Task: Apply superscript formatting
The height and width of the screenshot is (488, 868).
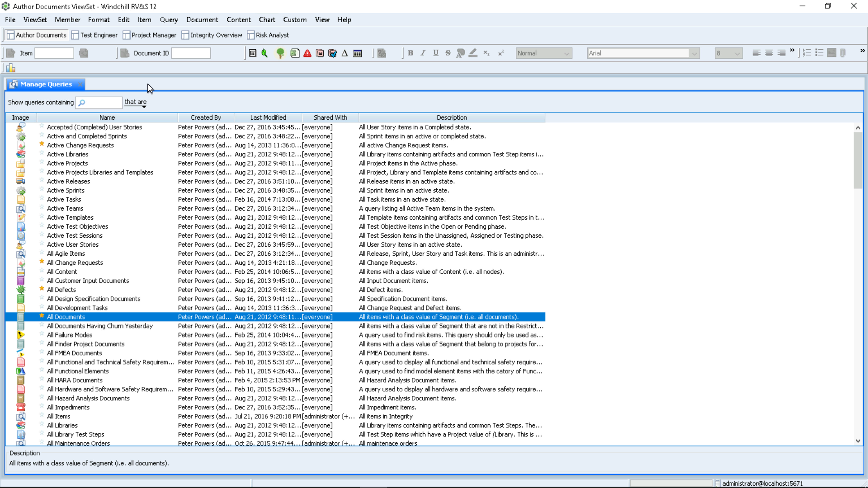Action: coord(501,53)
